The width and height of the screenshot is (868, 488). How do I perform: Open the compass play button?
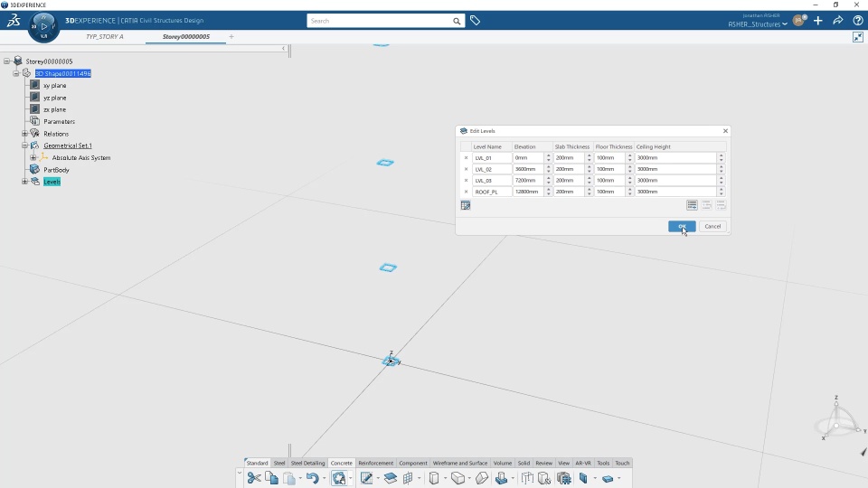coord(43,26)
